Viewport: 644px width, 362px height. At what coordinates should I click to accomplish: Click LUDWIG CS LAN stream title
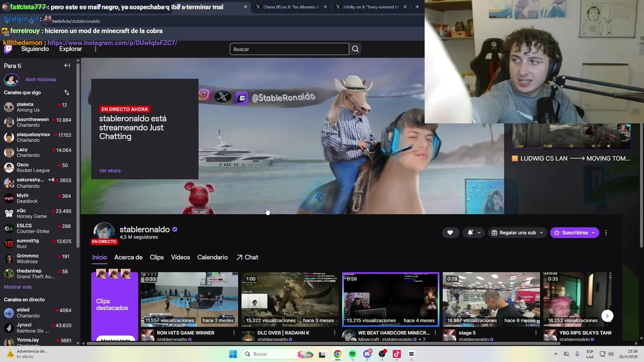575,158
